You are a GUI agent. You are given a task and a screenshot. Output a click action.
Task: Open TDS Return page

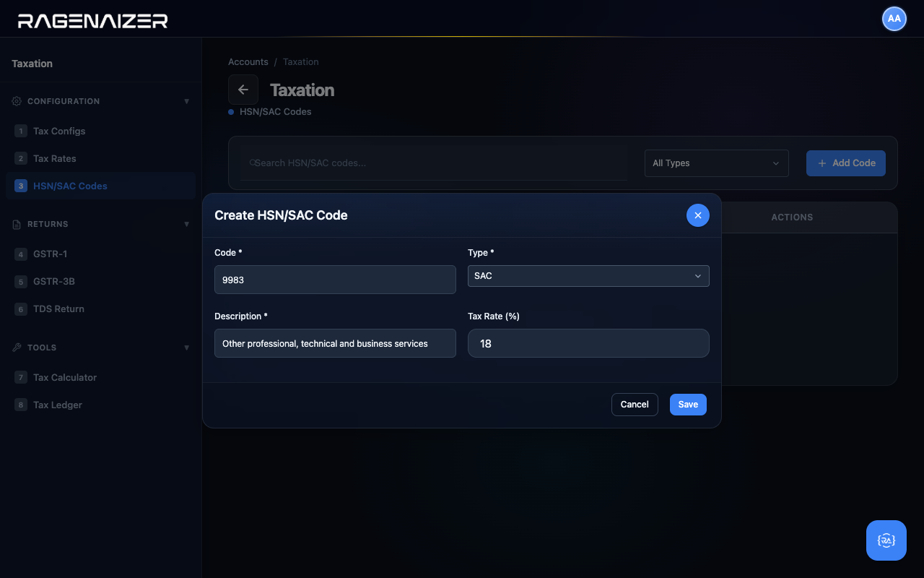100,309
